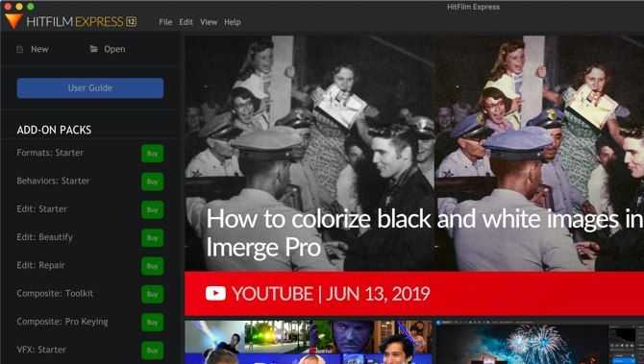Image resolution: width=644 pixels, height=364 pixels.
Task: Open the colorize black and white images article
Action: [414, 232]
